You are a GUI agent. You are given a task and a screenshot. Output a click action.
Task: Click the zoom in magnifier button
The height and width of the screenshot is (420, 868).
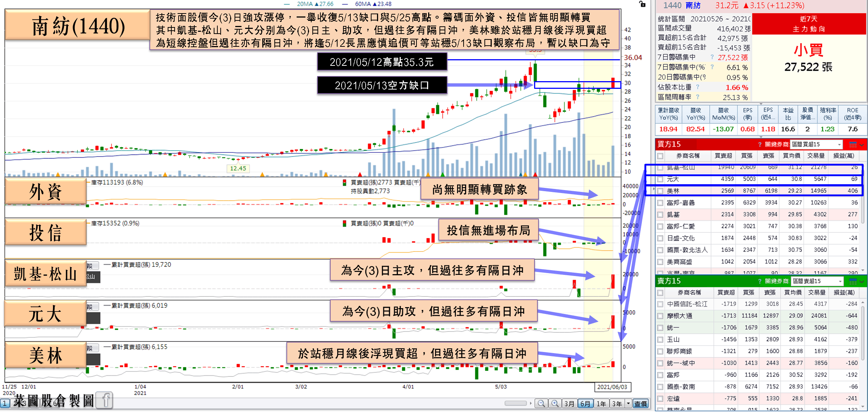point(555,404)
